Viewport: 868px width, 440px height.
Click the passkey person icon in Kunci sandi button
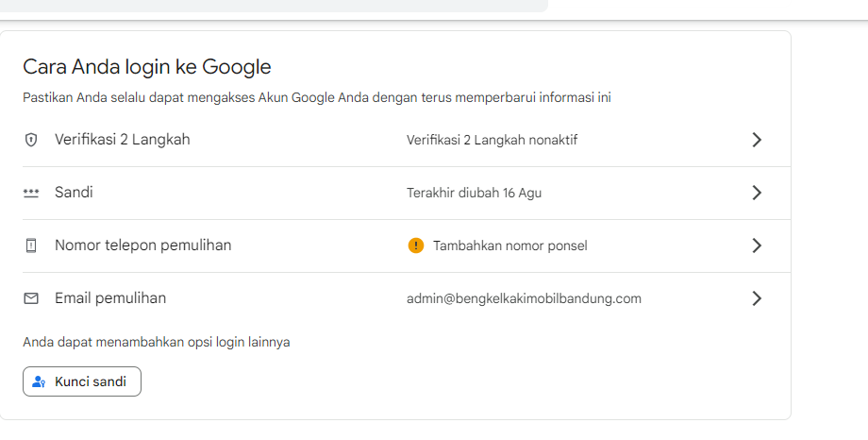(x=39, y=381)
